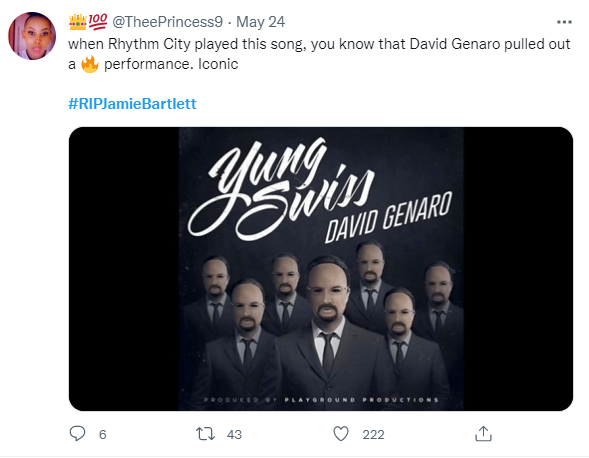Click the 222 likes count

click(373, 435)
